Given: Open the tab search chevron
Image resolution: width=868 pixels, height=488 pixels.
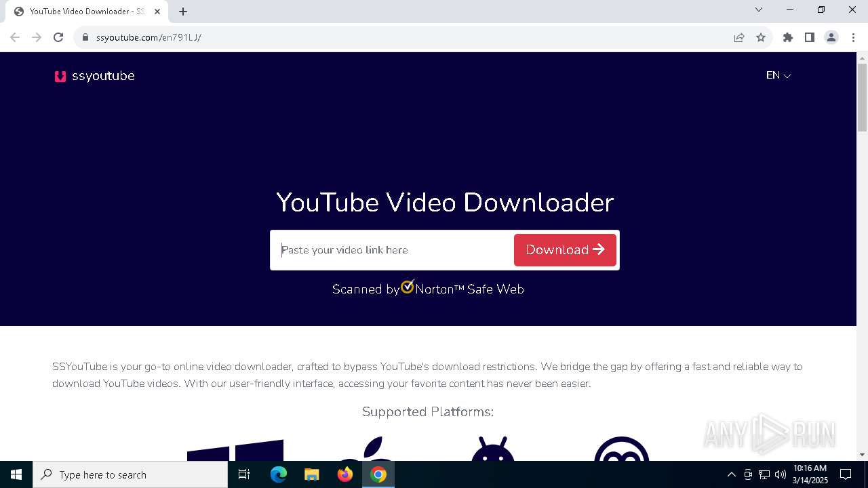Looking at the screenshot, I should 759,9.
